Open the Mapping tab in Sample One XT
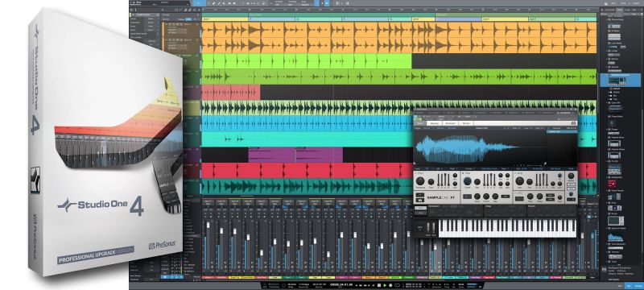 point(435,123)
